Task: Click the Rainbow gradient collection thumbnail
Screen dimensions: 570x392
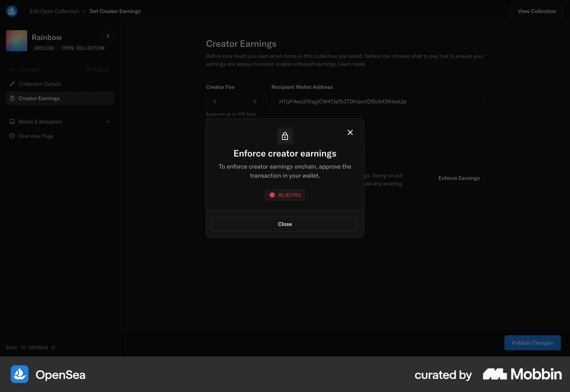Action: click(x=16, y=40)
